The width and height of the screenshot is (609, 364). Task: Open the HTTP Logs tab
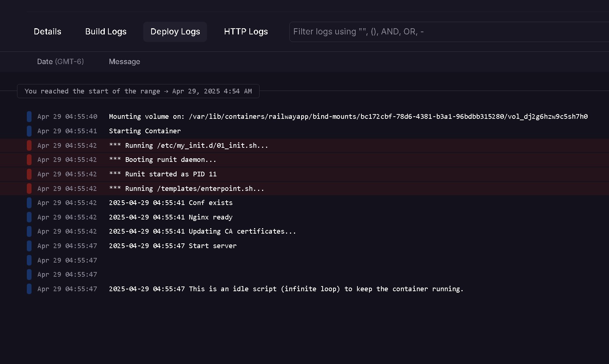[x=246, y=32]
